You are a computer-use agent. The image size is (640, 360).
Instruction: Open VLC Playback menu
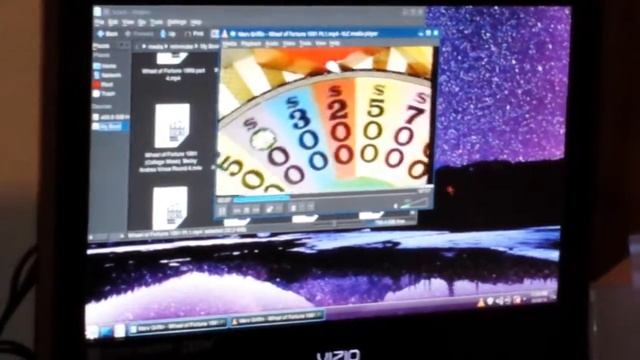(x=251, y=43)
